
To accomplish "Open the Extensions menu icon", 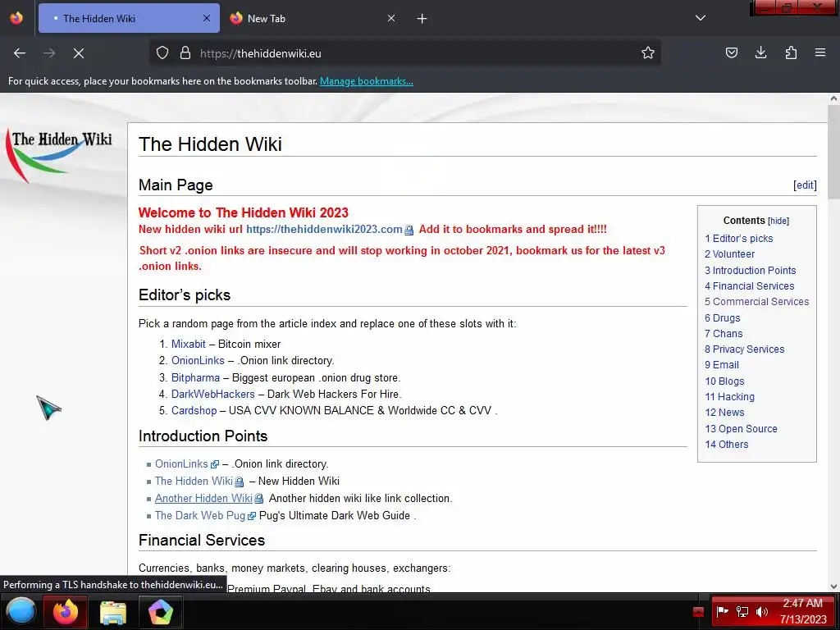I will point(791,53).
